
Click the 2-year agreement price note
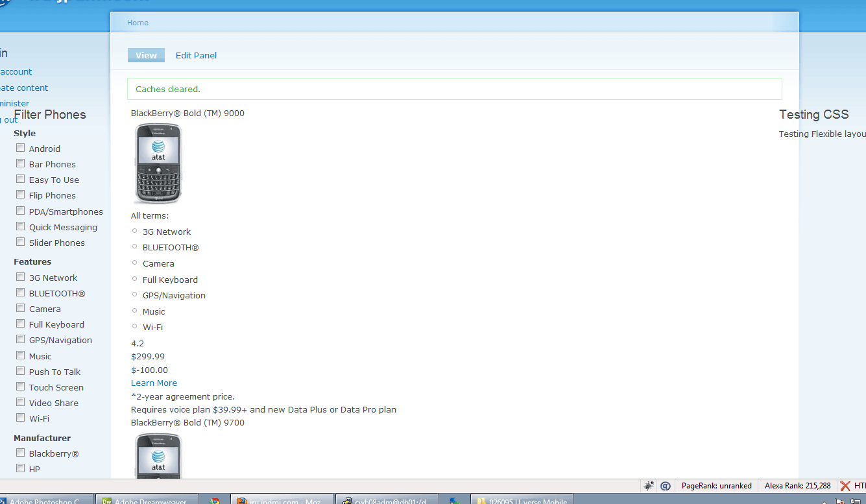pos(183,396)
